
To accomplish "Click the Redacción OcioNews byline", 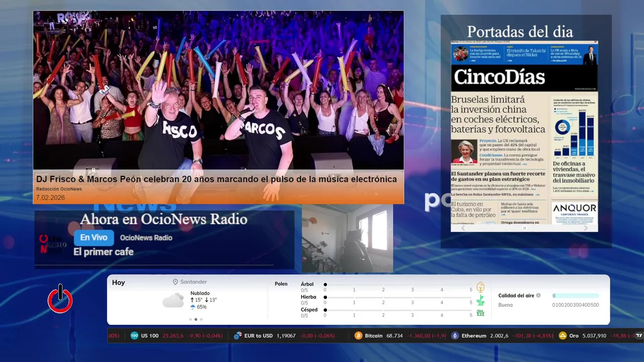I will coord(59,189).
